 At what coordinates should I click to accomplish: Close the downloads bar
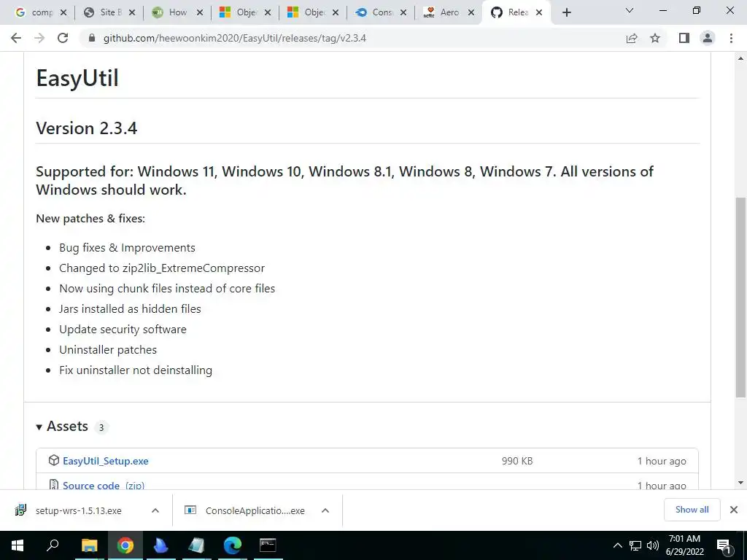(734, 510)
